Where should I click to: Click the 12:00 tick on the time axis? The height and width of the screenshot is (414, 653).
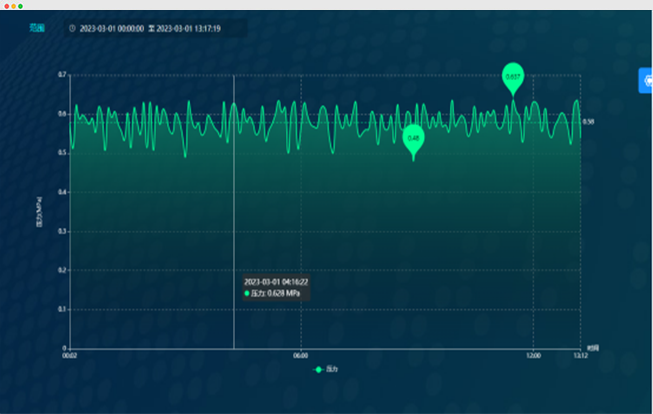coord(533,355)
